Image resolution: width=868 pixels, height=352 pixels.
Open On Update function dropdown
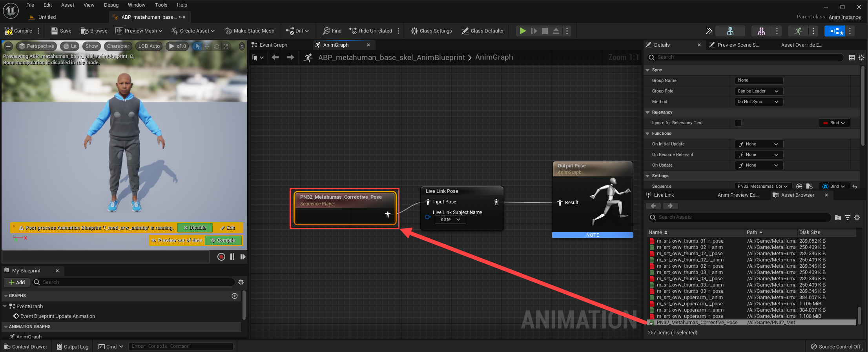759,165
